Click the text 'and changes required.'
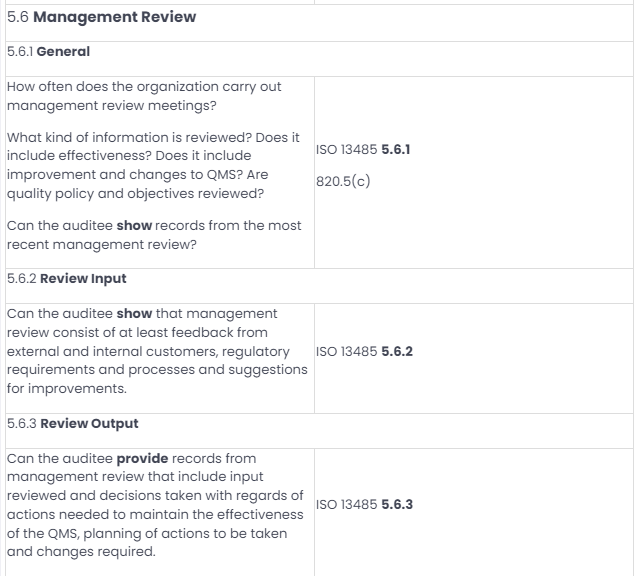634x576 pixels. click(x=81, y=552)
